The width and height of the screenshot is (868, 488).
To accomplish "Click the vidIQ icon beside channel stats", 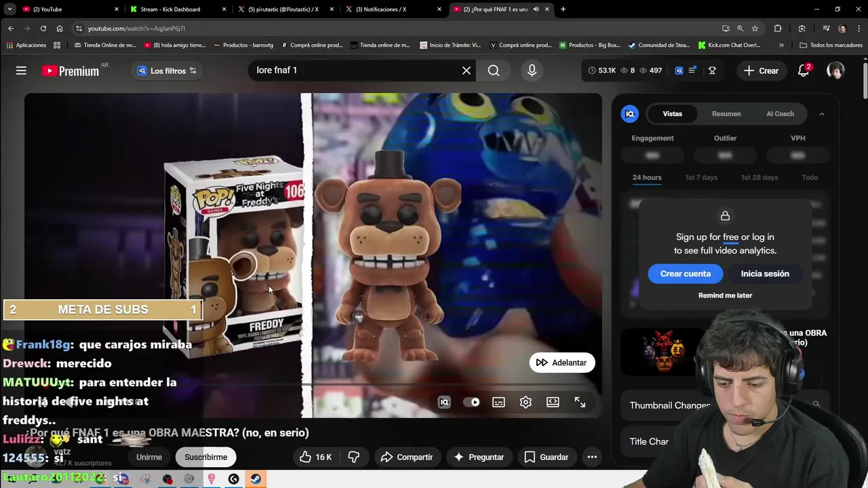I will click(679, 70).
